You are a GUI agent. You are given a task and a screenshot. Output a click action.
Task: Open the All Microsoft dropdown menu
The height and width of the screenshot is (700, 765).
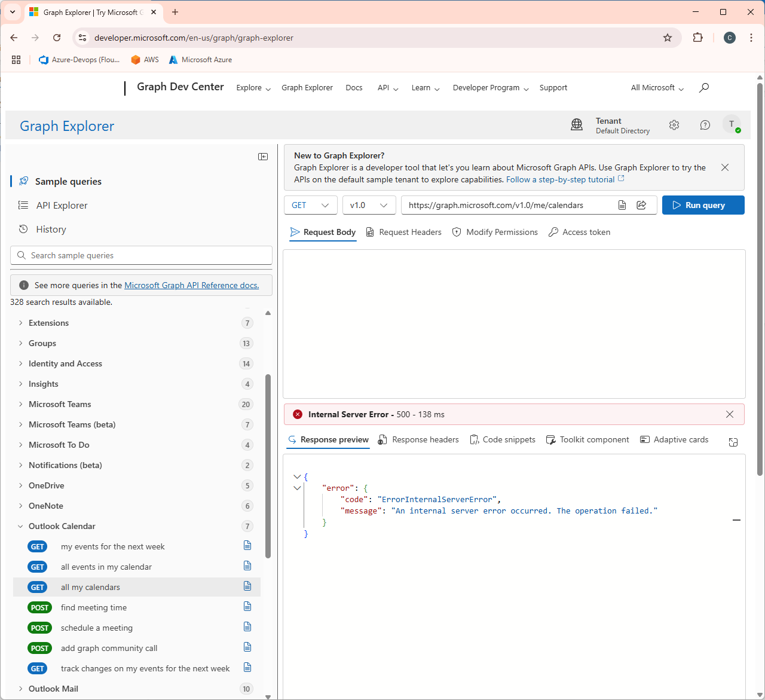(657, 88)
